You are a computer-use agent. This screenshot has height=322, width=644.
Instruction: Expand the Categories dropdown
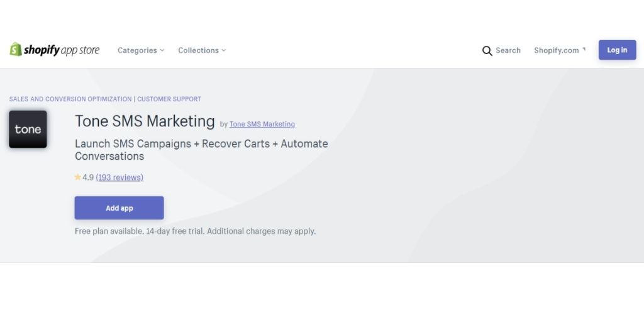tap(141, 50)
